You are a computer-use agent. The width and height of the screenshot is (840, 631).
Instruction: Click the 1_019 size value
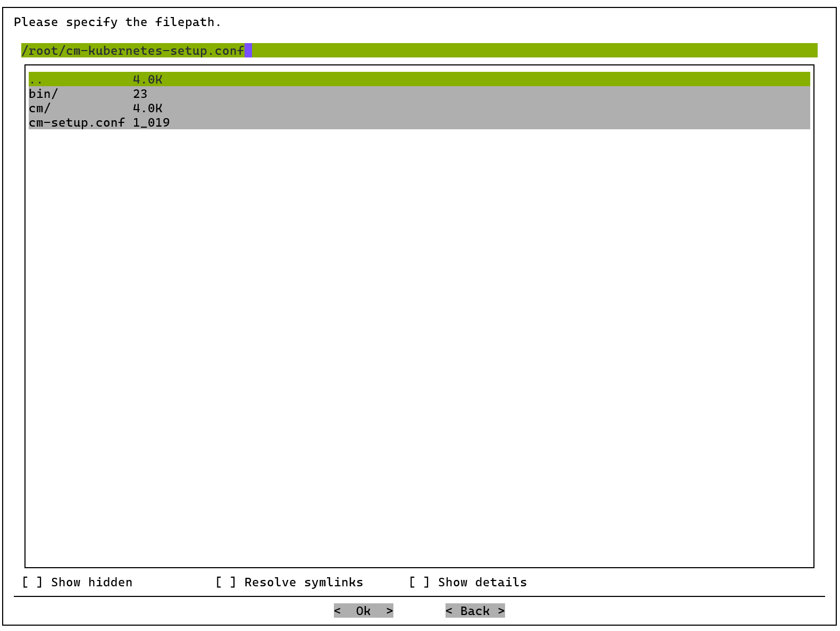click(152, 122)
